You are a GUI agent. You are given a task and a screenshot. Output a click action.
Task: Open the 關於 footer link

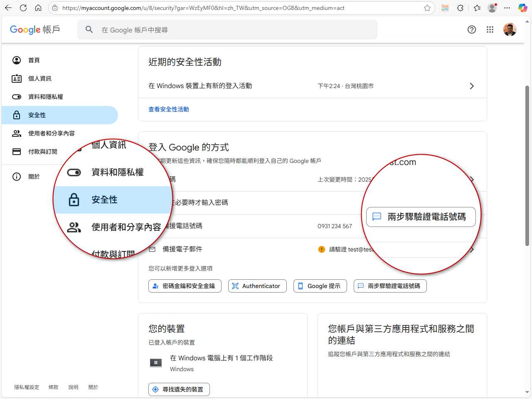pos(93,387)
